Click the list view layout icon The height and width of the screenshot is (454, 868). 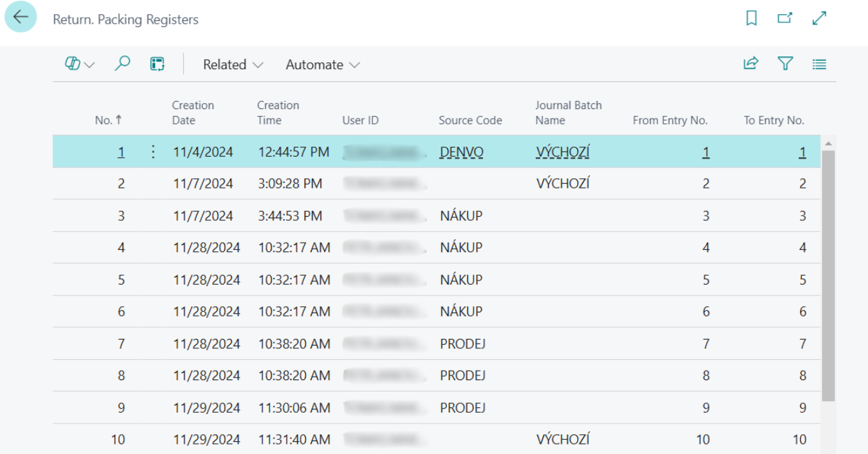tap(819, 64)
